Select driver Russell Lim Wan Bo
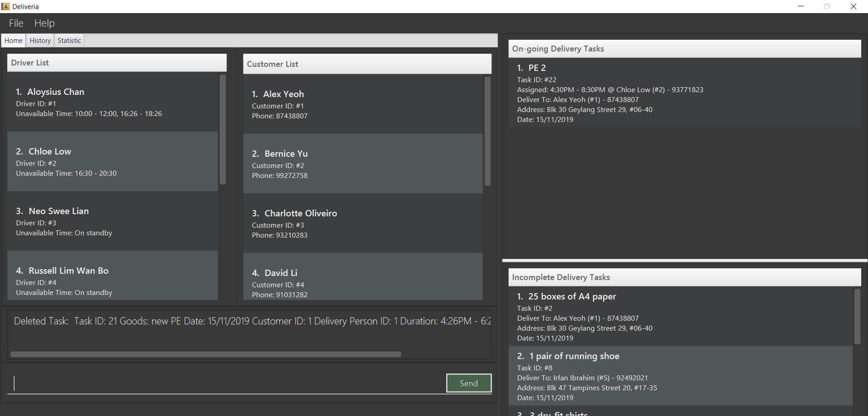 point(113,275)
